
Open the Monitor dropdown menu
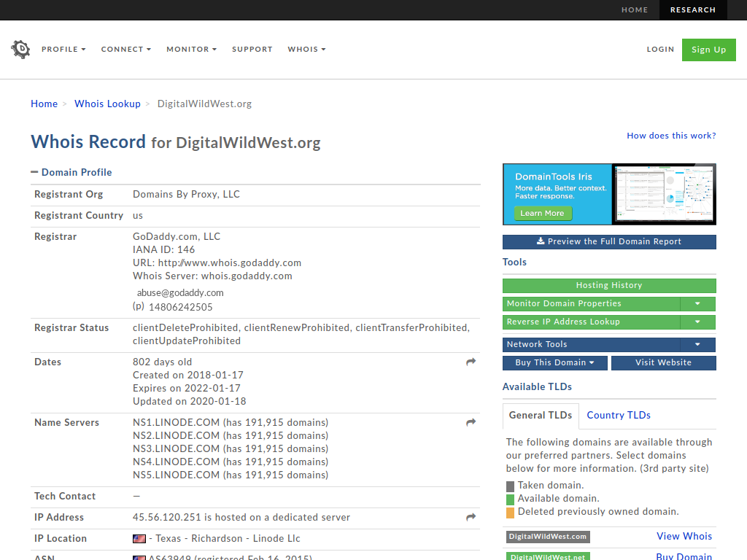tap(192, 49)
